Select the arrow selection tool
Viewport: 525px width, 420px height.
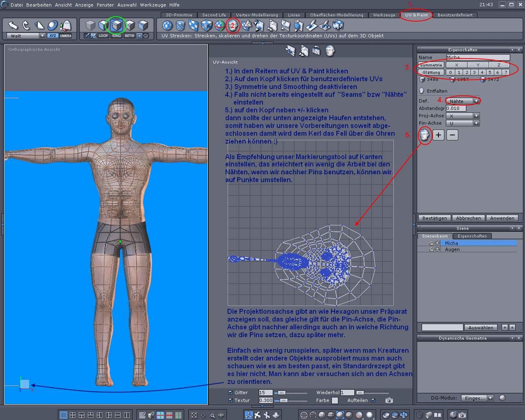pyautogui.click(x=13, y=25)
